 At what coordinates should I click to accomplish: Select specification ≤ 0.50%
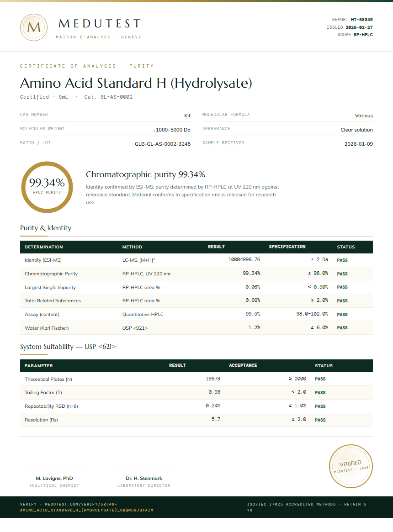(x=318, y=287)
